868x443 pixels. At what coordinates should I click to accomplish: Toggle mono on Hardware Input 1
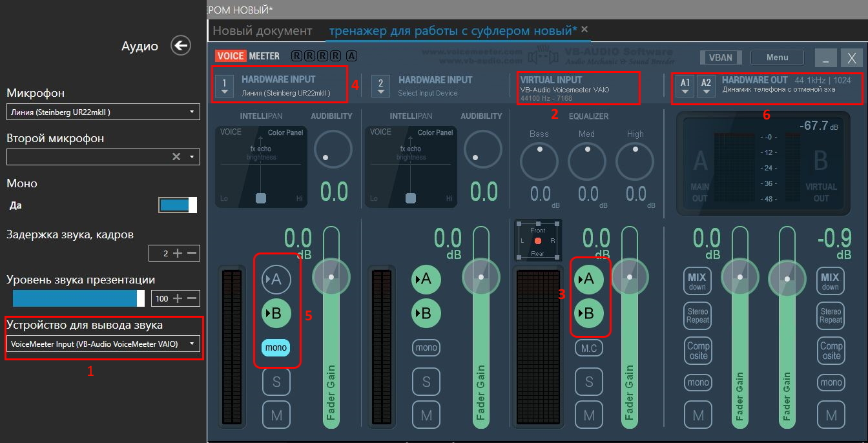click(276, 347)
